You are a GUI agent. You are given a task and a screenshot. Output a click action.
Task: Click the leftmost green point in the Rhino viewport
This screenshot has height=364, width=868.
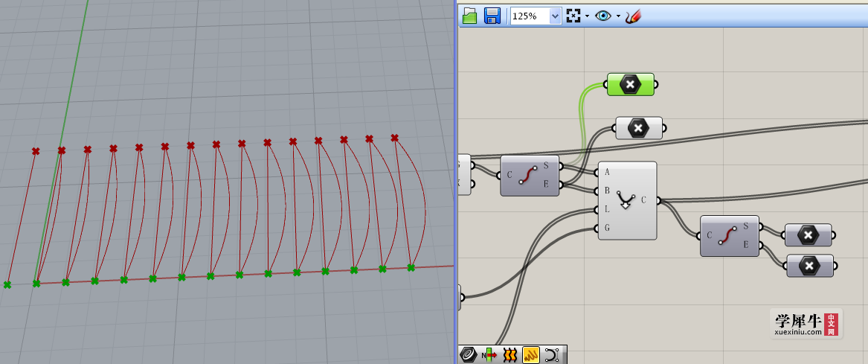(7, 285)
